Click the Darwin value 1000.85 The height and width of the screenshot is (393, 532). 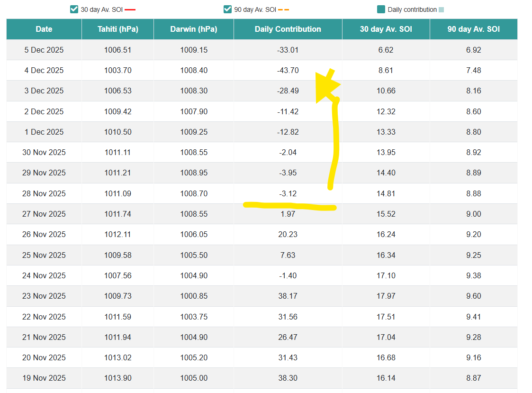point(194,296)
